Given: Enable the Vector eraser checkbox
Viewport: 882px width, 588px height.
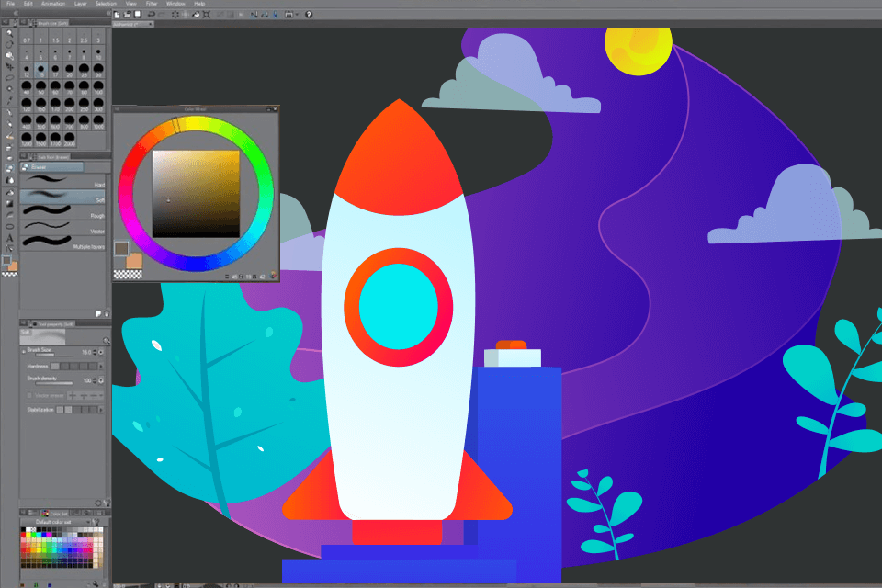Looking at the screenshot, I should click(28, 395).
